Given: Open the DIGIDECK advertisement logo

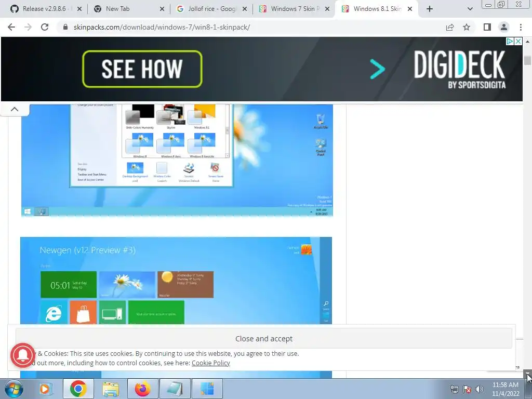Looking at the screenshot, I should coord(459,70).
